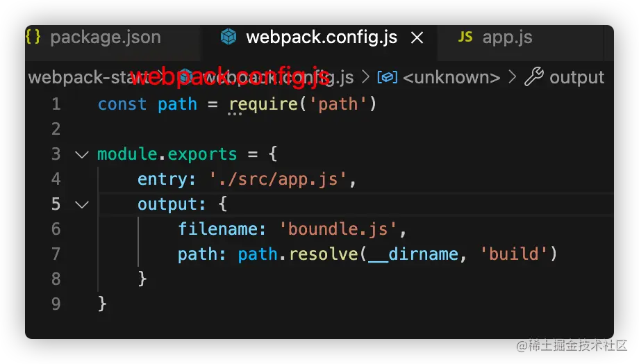This screenshot has height=364, width=639.
Task: Switch to the app.js tab
Action: [x=507, y=38]
